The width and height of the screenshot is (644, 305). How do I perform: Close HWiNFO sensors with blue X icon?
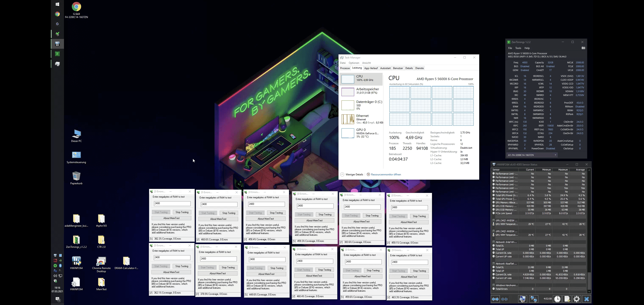click(x=587, y=299)
